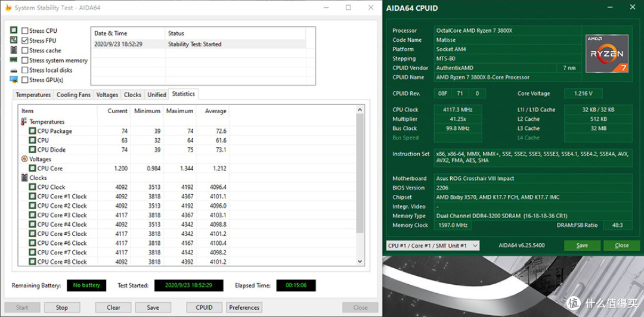Select the Stability Test: Started log row
This screenshot has width=644, height=317.
point(199,44)
